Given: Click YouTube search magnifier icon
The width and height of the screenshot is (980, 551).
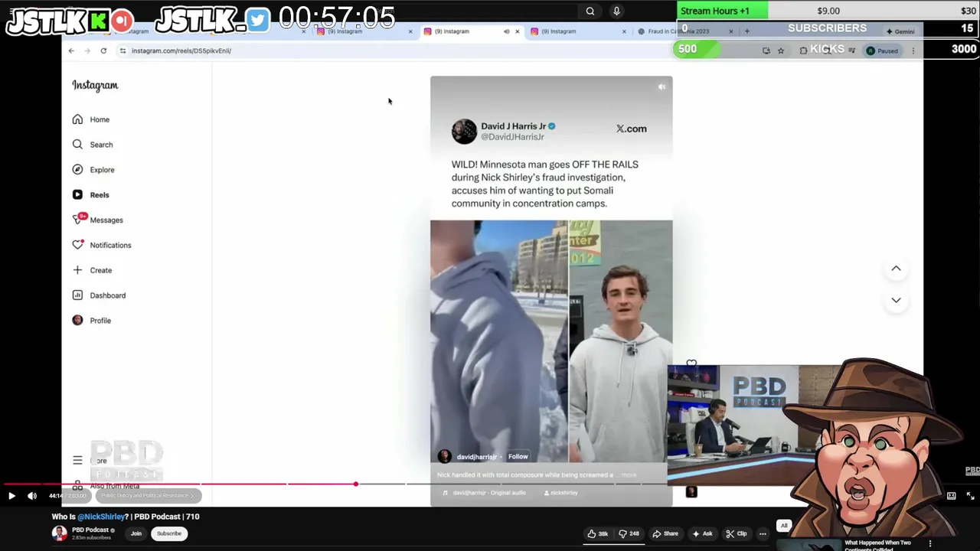Looking at the screenshot, I should pyautogui.click(x=590, y=11).
